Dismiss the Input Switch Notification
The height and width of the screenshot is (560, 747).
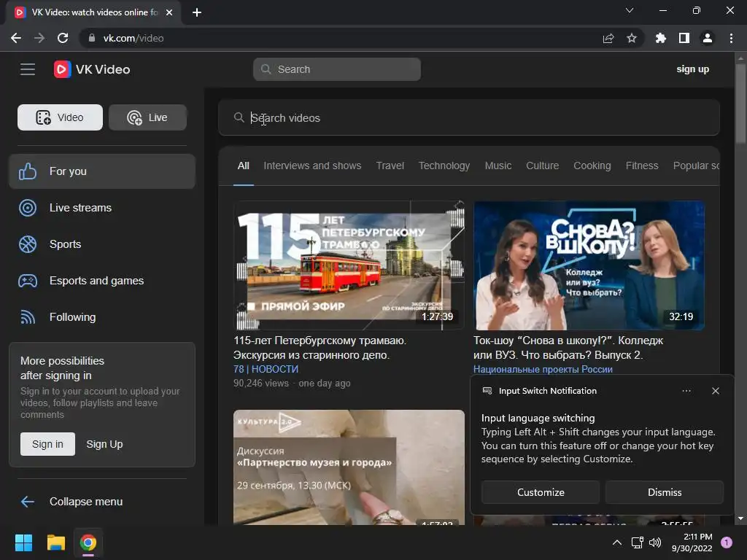click(664, 492)
